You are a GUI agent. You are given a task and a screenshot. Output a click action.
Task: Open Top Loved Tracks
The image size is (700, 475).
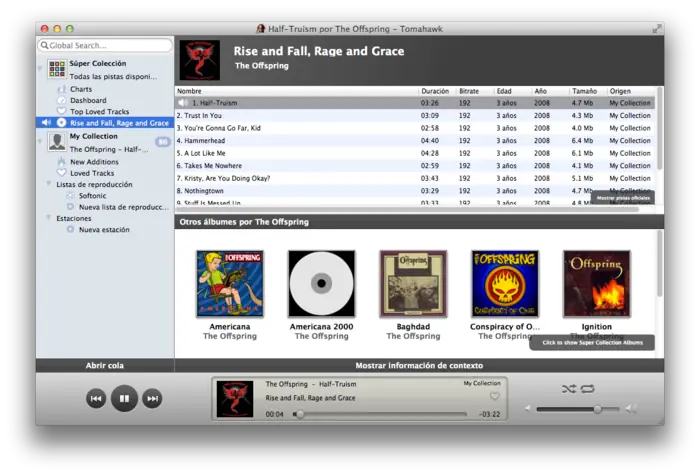tap(99, 112)
